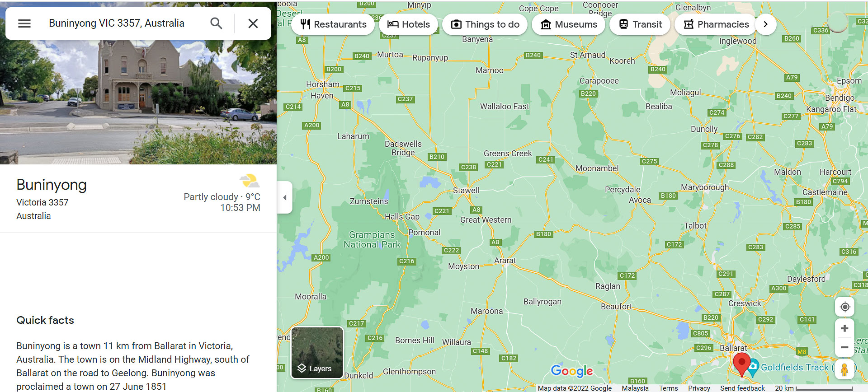Expand more category chips with chevron
This screenshot has height=392, width=868.
[765, 24]
